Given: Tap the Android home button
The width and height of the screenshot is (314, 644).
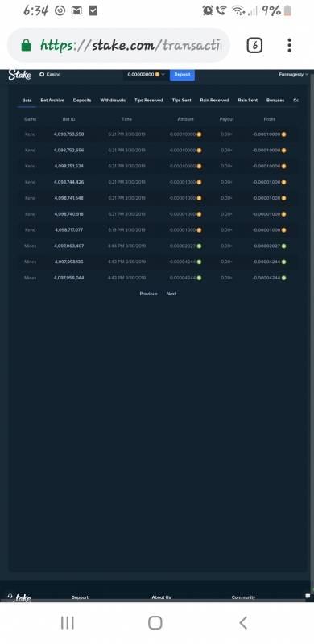Looking at the screenshot, I should coord(155,622).
